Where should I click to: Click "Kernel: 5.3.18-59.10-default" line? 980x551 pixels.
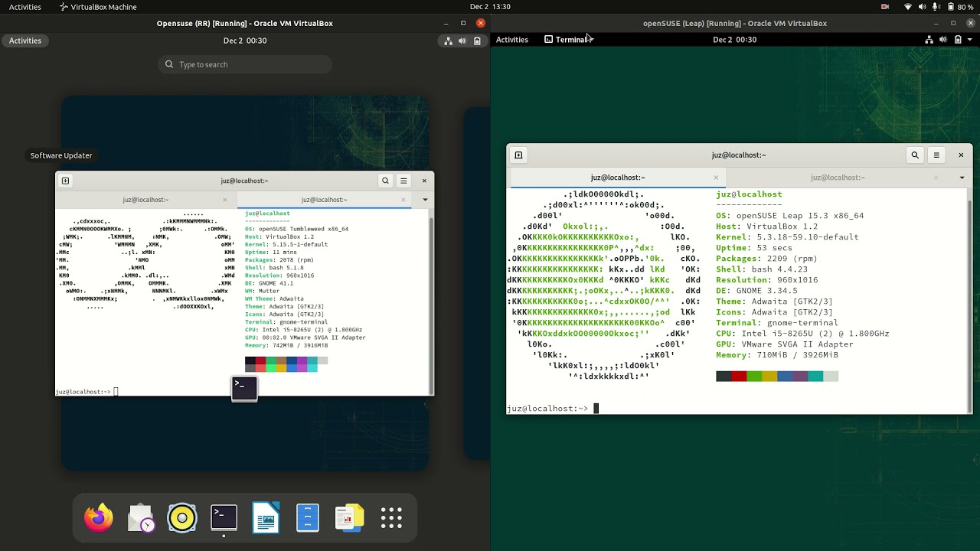pyautogui.click(x=787, y=237)
